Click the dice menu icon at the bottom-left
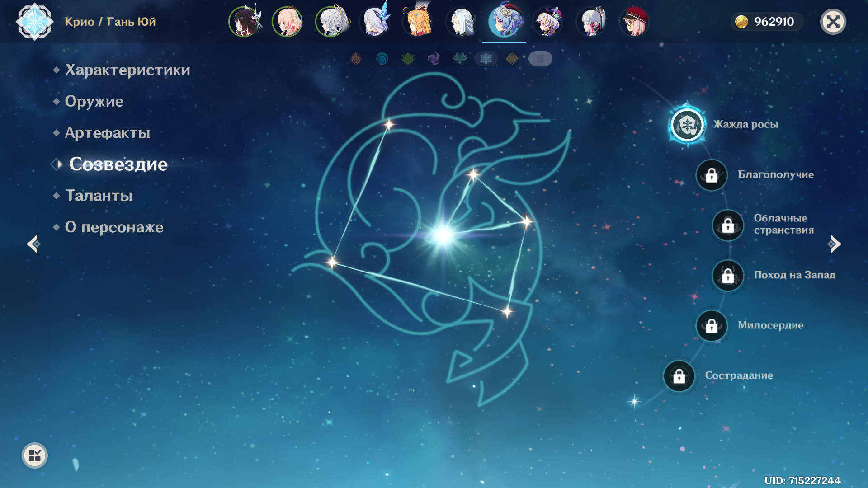 (x=35, y=455)
